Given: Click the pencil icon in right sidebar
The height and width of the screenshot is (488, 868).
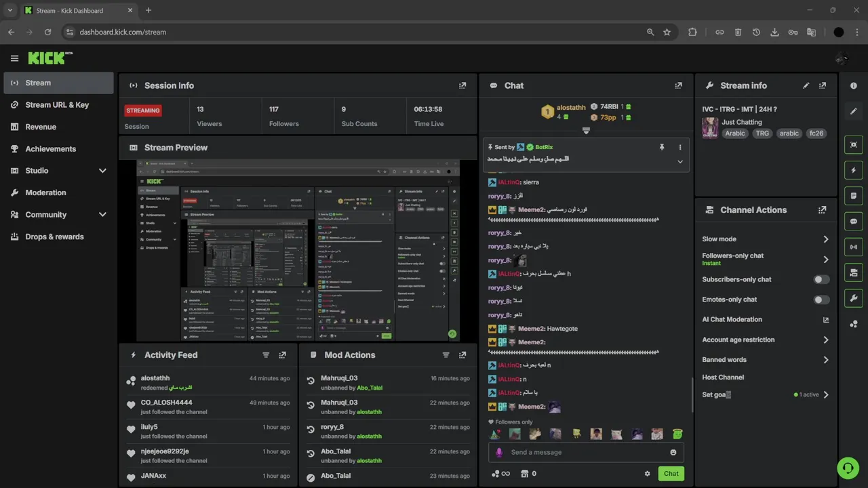Looking at the screenshot, I should click(x=854, y=111).
